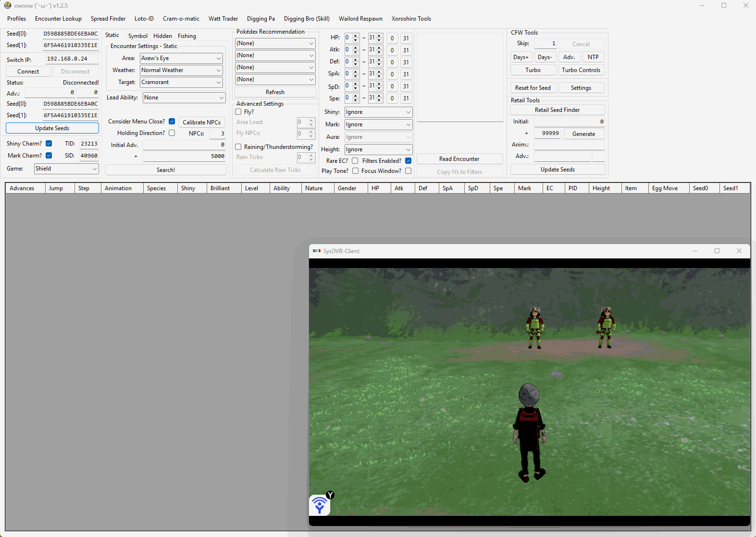Click the Turbo Controls button

[x=581, y=70]
